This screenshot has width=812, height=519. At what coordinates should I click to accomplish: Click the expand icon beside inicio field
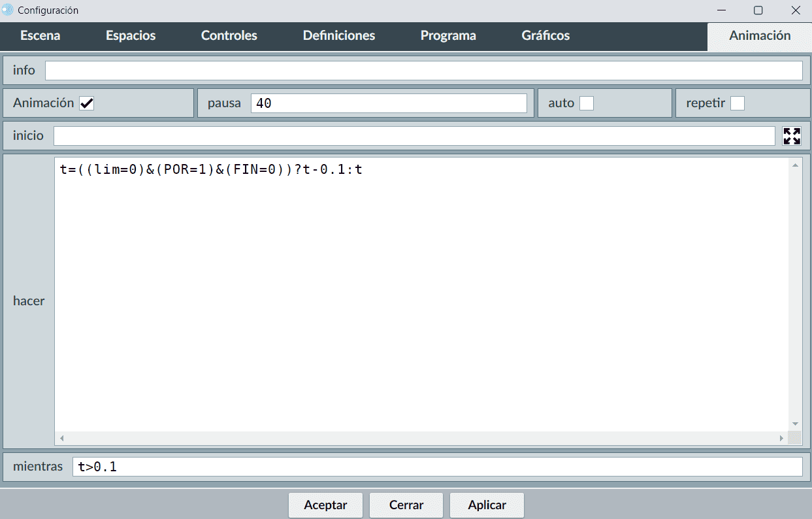click(x=792, y=136)
